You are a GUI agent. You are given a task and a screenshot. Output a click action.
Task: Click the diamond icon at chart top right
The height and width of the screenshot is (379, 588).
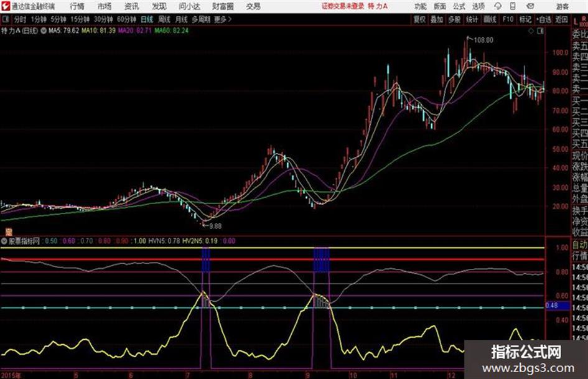coord(531,31)
